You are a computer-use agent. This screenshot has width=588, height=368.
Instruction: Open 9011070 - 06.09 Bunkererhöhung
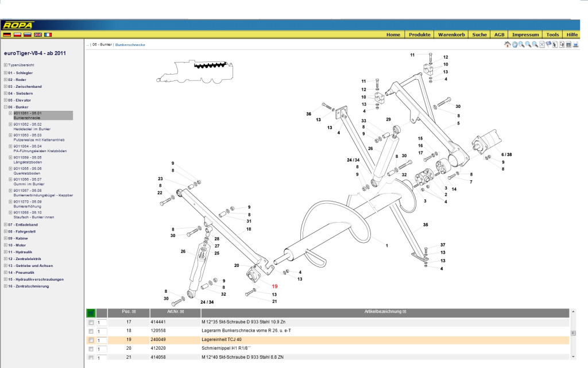[x=28, y=204]
